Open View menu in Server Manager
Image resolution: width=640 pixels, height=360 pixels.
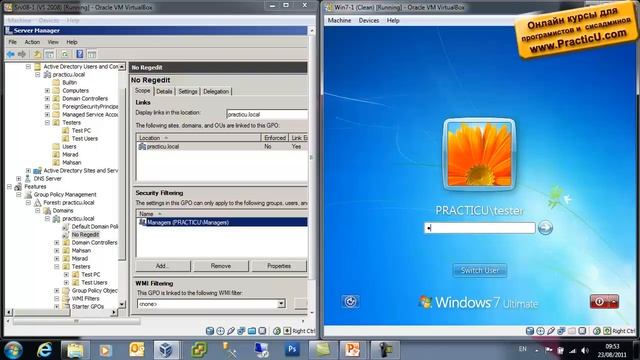[53, 42]
